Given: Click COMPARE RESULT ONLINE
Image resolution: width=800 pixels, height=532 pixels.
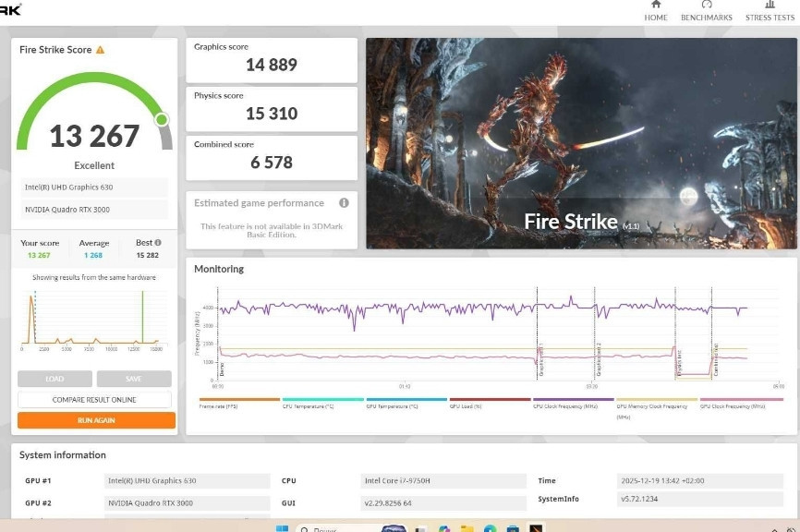Looking at the screenshot, I should coord(95,400).
